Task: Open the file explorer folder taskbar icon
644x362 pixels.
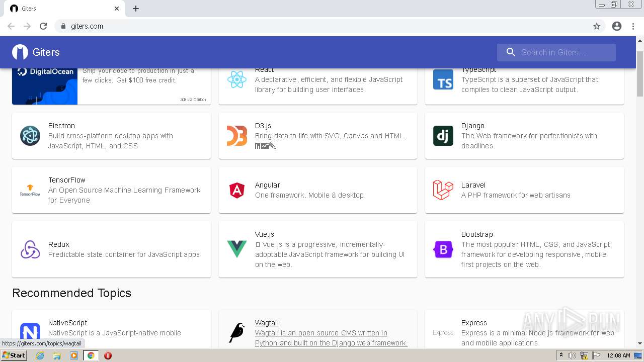Action: (x=57, y=355)
